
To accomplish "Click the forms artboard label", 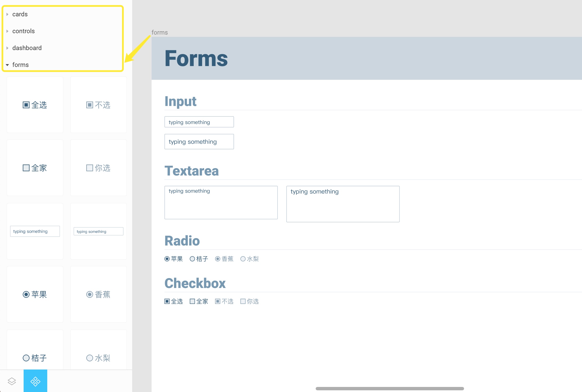I will point(160,32).
